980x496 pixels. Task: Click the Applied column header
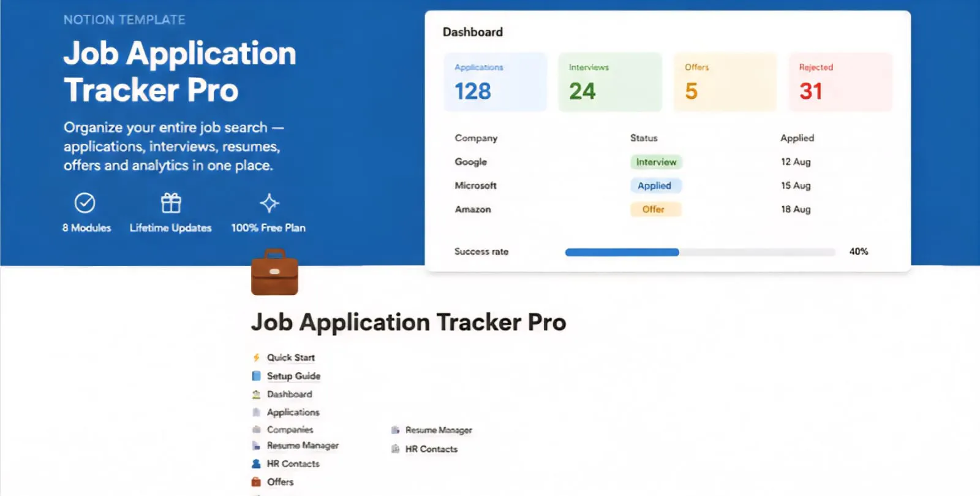point(797,138)
